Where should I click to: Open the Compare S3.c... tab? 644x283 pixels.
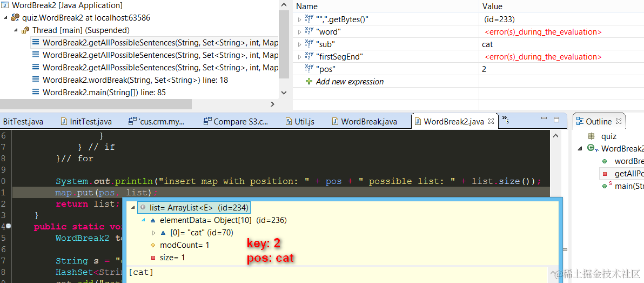240,121
